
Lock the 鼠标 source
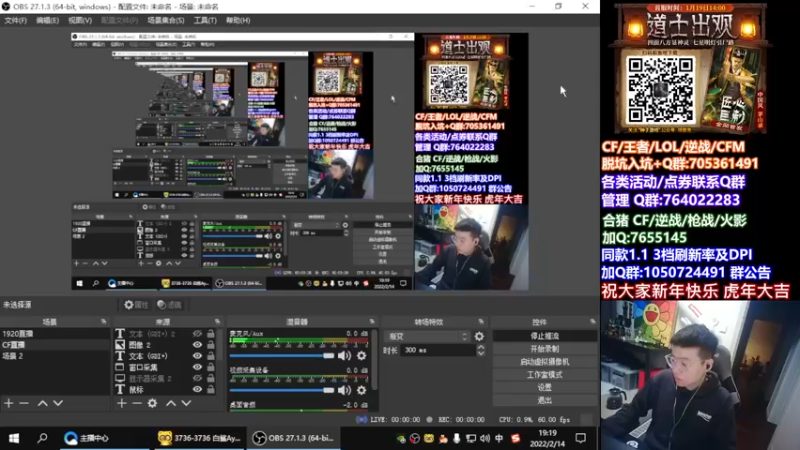[x=211, y=390]
